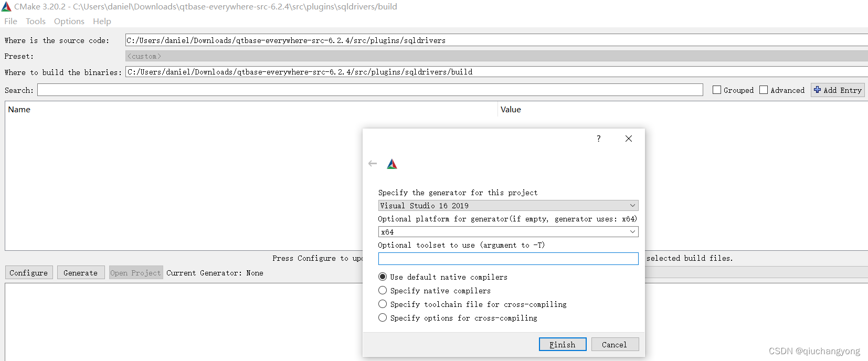Click the Generate button
This screenshot has height=361, width=868.
81,272
